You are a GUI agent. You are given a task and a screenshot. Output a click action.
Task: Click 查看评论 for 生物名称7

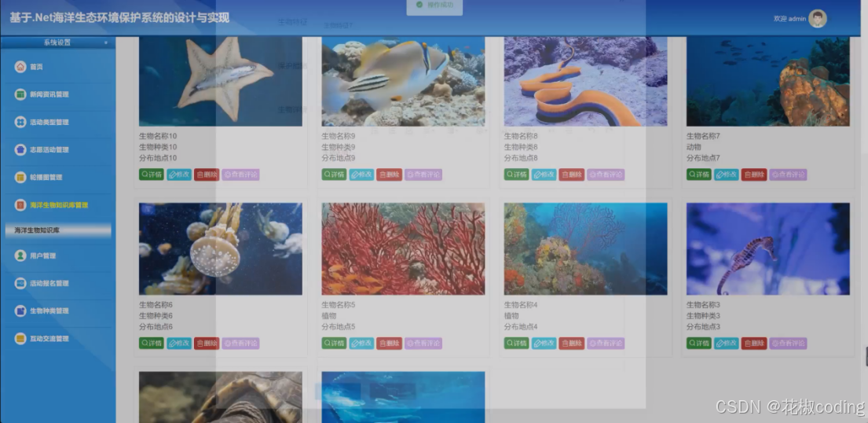point(789,175)
